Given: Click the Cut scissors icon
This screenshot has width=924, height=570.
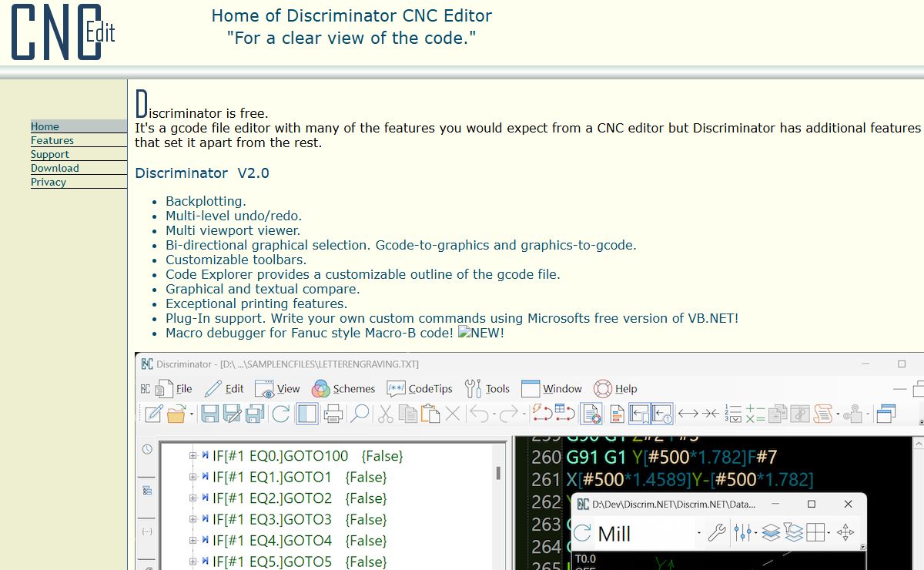Looking at the screenshot, I should click(x=386, y=414).
